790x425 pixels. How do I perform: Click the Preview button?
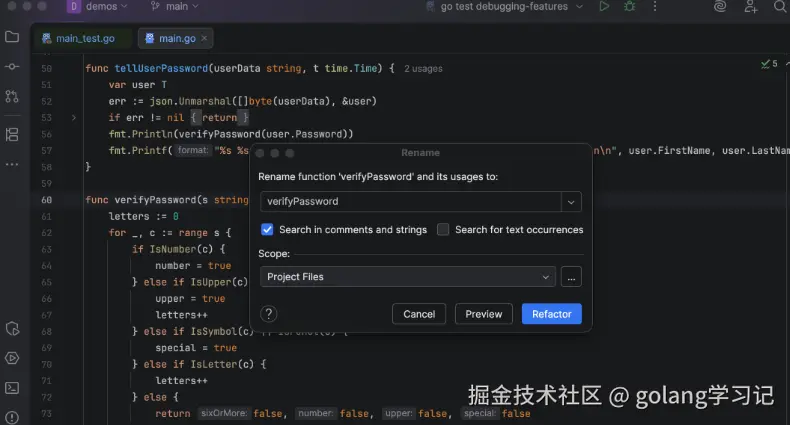(x=484, y=314)
